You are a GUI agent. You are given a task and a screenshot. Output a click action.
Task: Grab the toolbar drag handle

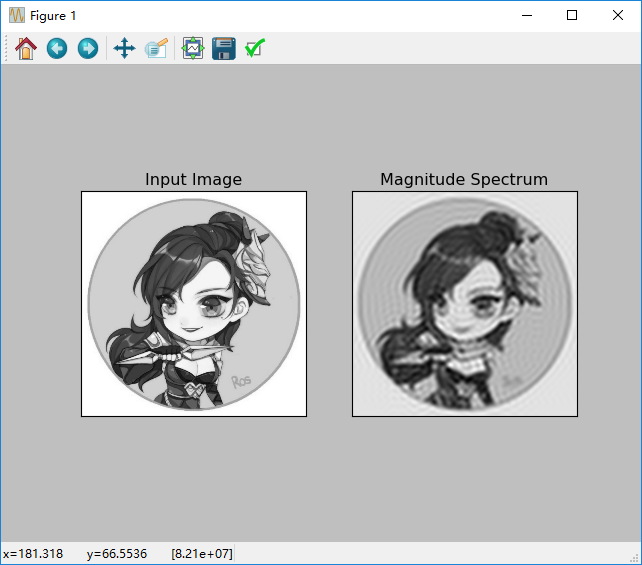[x=6, y=48]
